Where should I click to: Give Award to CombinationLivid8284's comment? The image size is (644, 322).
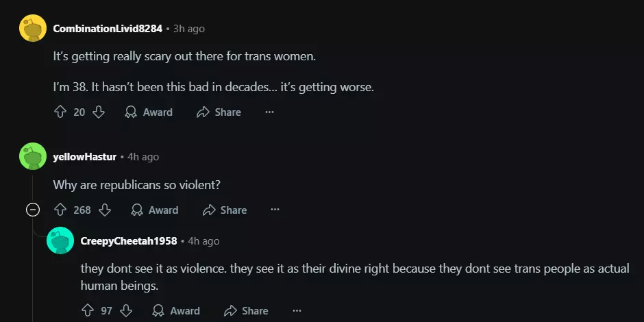coord(149,112)
